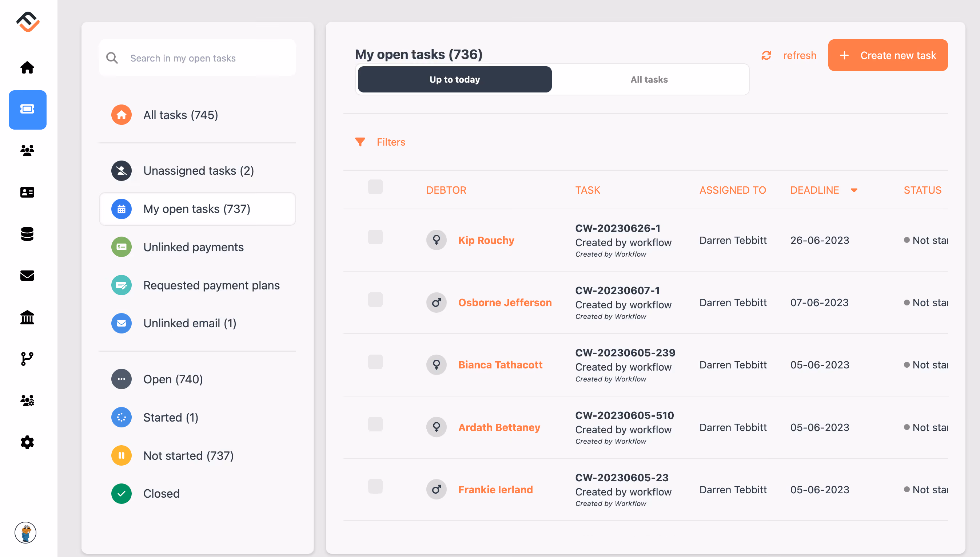
Task: Select the Up to today tab
Action: tap(455, 79)
